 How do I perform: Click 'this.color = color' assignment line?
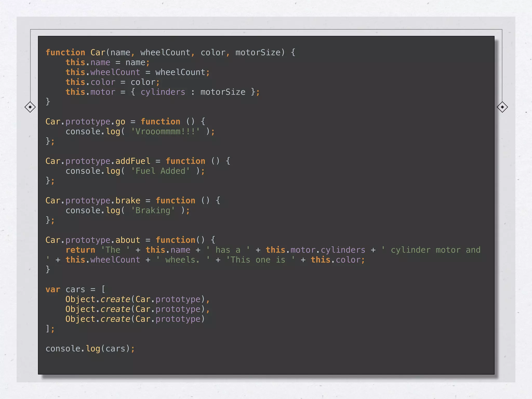pos(112,82)
